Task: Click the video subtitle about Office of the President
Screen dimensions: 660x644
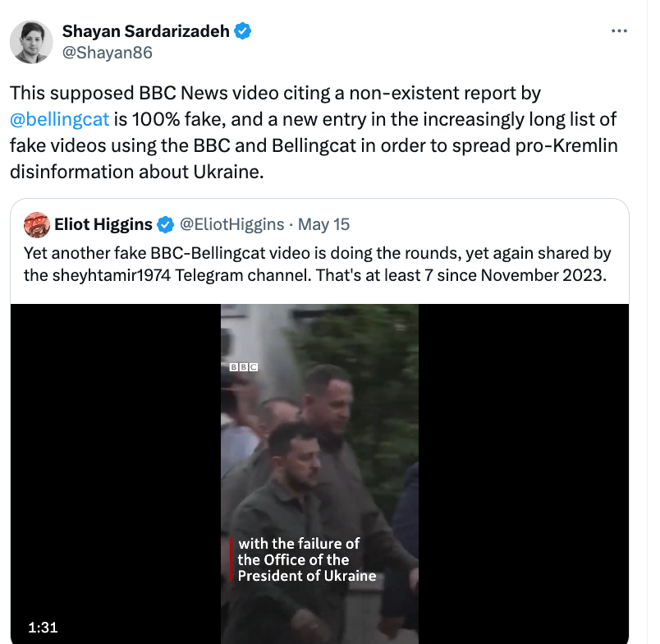Action: (307, 559)
